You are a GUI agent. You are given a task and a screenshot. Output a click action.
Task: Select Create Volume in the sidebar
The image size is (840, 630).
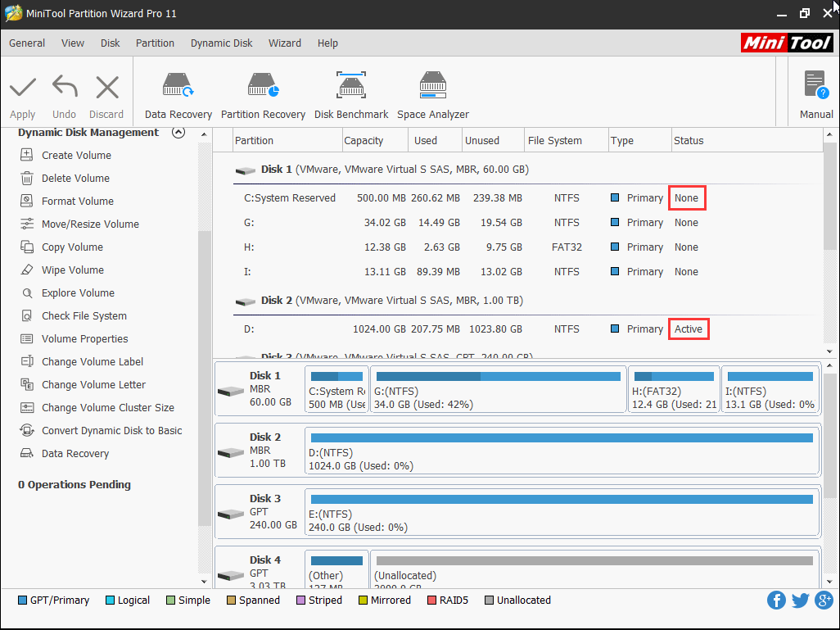pyautogui.click(x=77, y=155)
